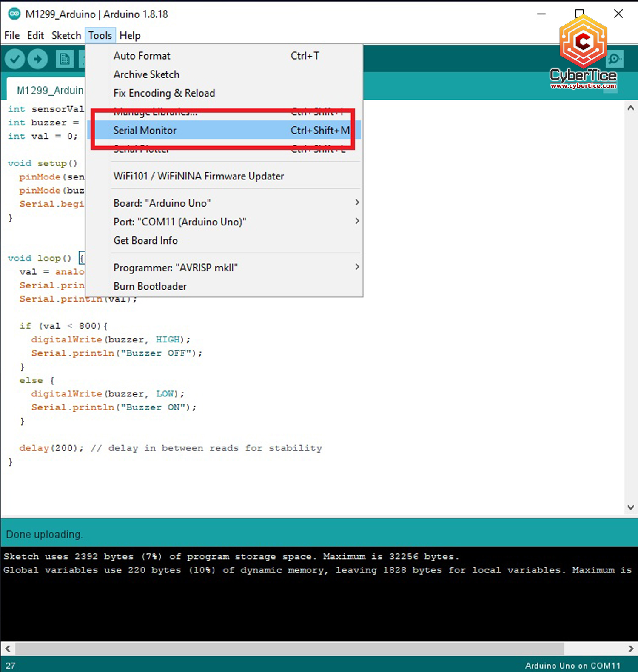Screen dimensions: 638x672
Task: Click the editor scroll up arrow
Action: coord(630,108)
